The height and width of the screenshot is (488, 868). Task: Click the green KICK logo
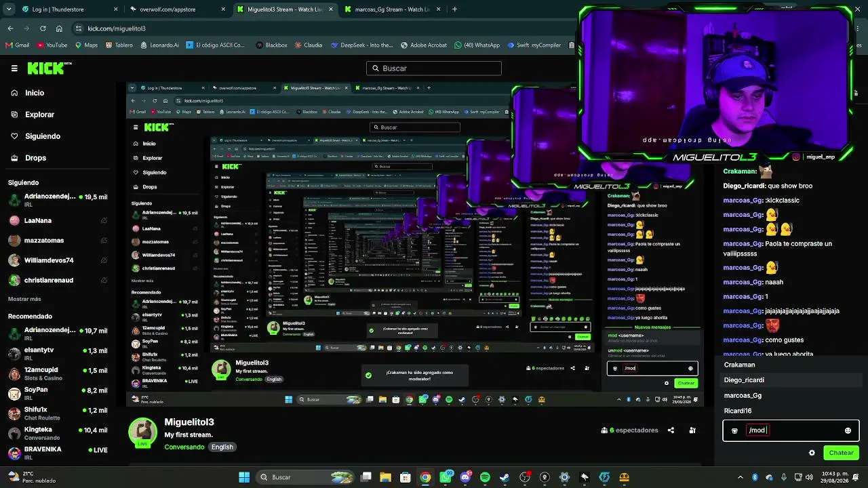pyautogui.click(x=50, y=68)
